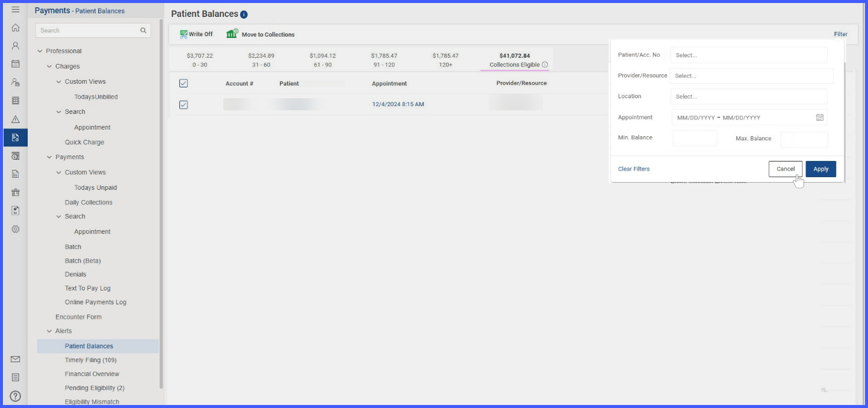Open the Provider/Resource select dropdown
This screenshot has width=868, height=408.
(x=752, y=76)
